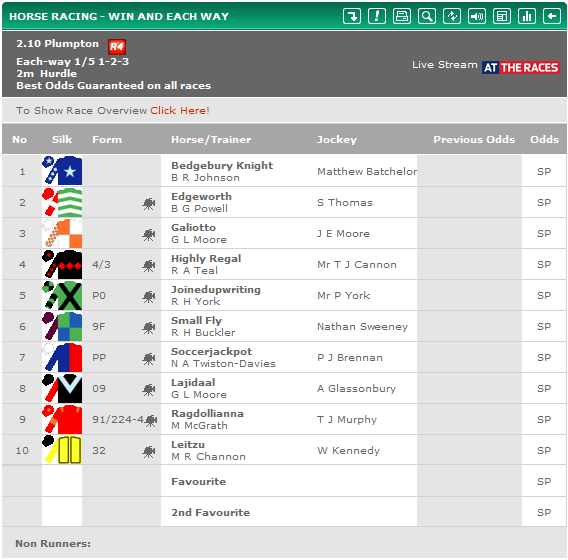The width and height of the screenshot is (568, 560).
Task: Click the back arrow icon in header
Action: point(552,16)
